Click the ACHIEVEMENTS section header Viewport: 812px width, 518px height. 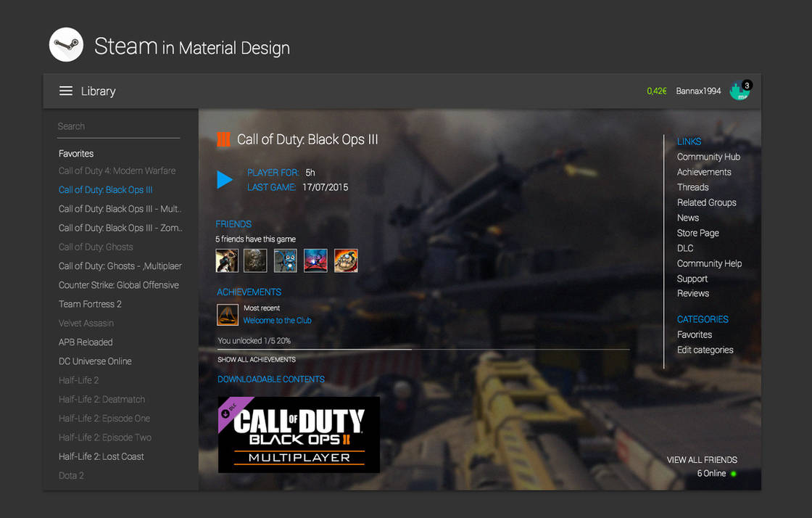pos(249,292)
